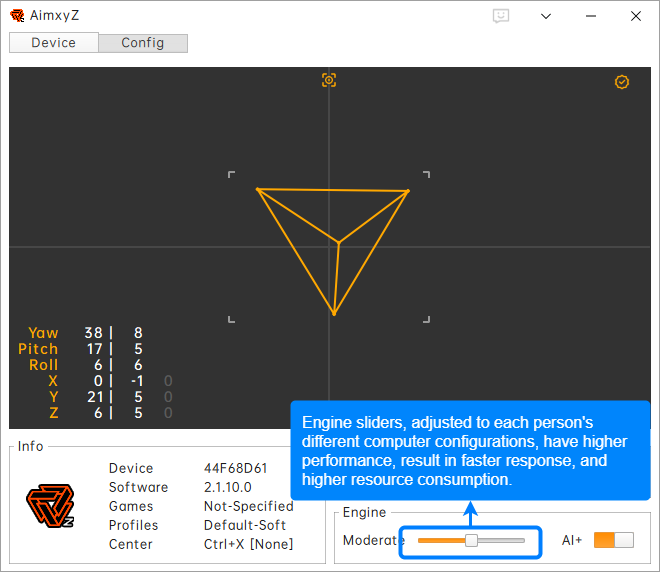The height and width of the screenshot is (573, 661).
Task: Click the Games value Not-Specified
Action: coord(247,506)
